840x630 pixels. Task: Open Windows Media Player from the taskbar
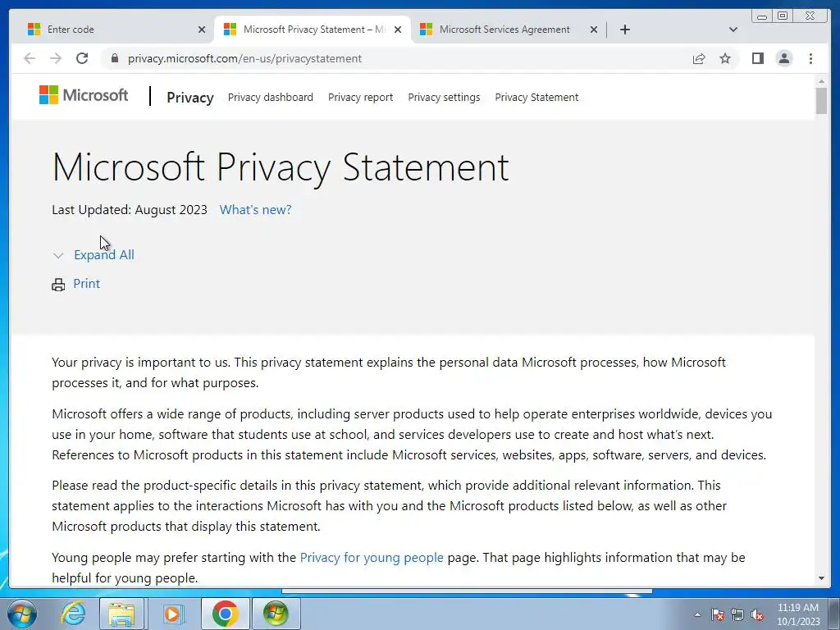tap(172, 614)
